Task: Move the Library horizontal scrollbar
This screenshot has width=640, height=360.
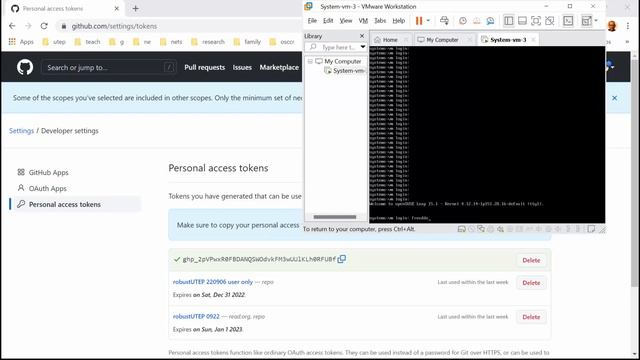Action: click(335, 217)
